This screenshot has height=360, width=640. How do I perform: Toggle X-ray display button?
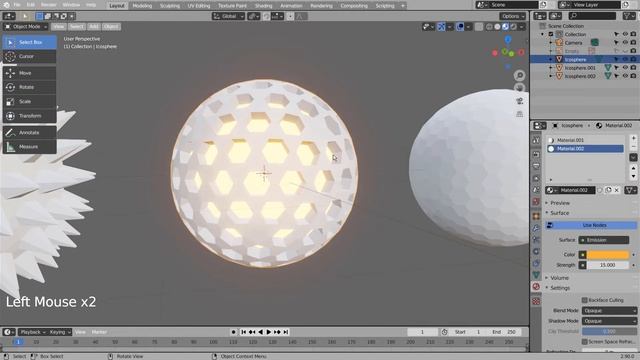point(479,27)
